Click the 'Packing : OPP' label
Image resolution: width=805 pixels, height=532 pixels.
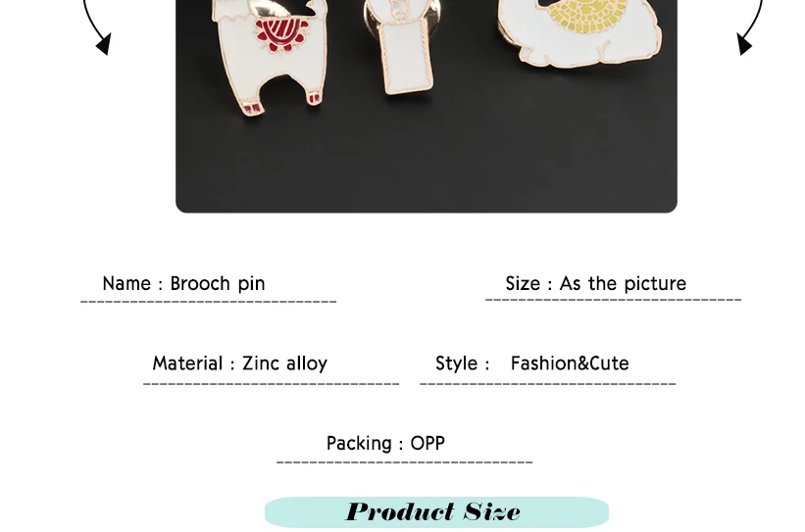385,443
